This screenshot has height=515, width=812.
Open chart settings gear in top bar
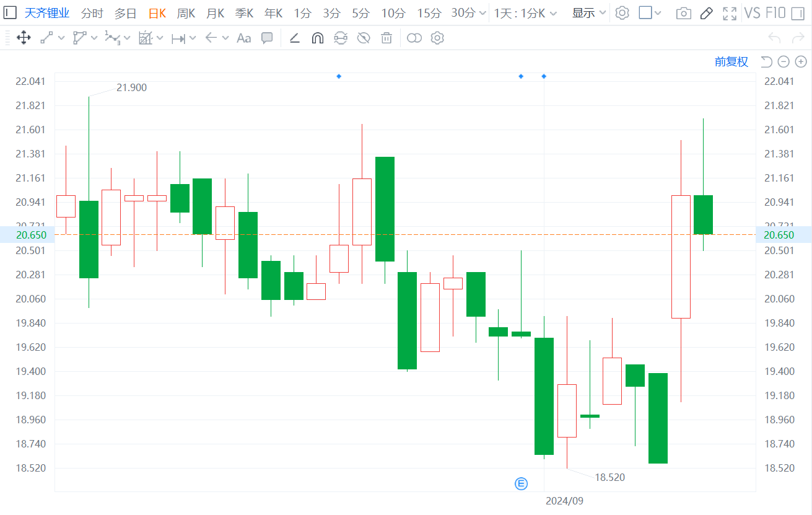pos(622,13)
